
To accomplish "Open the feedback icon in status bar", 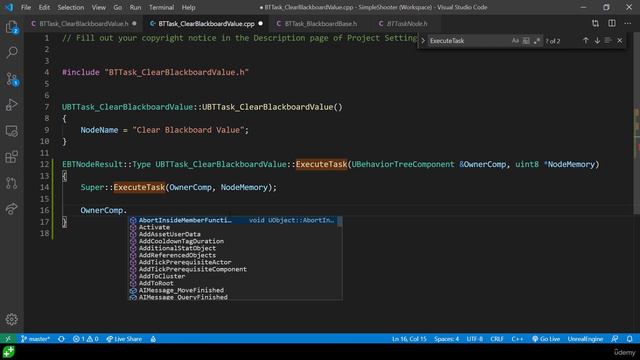I will coord(615,339).
